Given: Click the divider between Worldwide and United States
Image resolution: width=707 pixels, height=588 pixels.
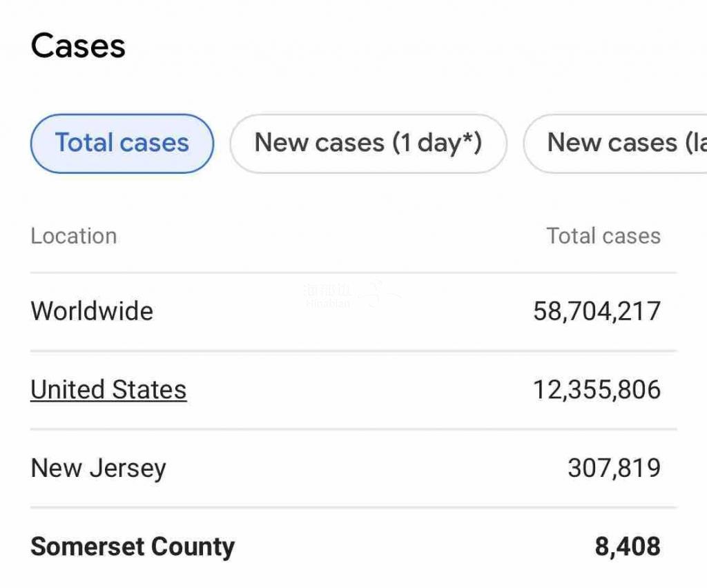Looking at the screenshot, I should pos(353,351).
